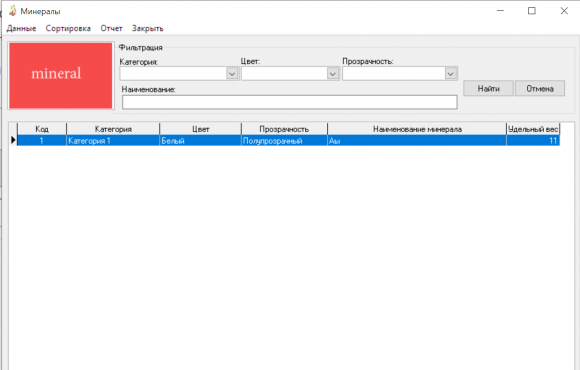This screenshot has width=580, height=370.
Task: Click the Отмена button
Action: click(540, 88)
